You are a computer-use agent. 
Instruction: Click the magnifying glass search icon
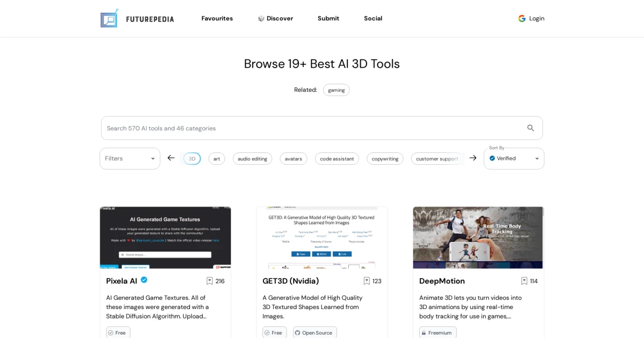[x=530, y=128]
